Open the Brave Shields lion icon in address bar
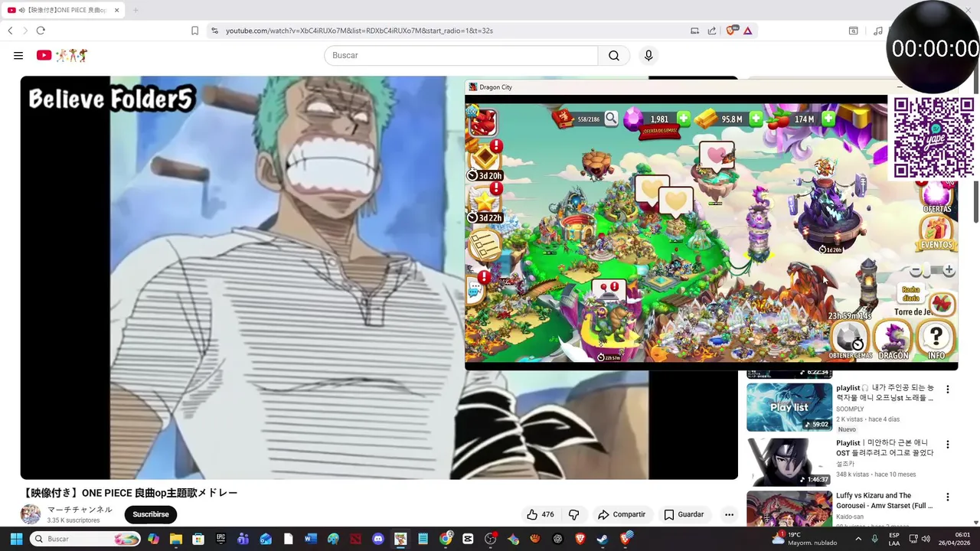 [x=731, y=31]
